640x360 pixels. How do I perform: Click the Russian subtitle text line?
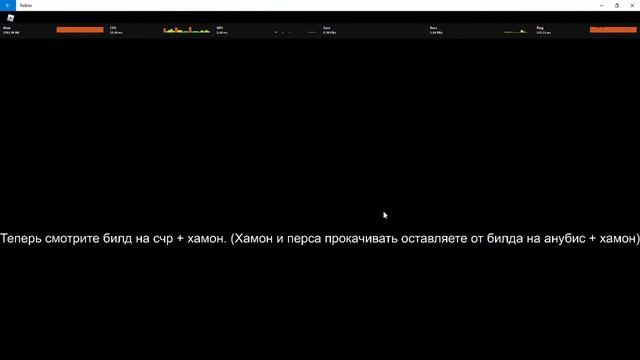(320, 238)
